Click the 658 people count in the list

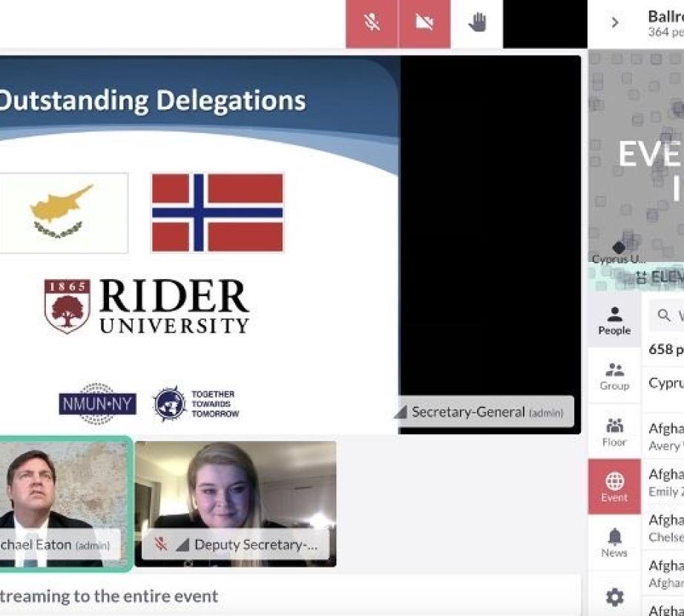(665, 350)
